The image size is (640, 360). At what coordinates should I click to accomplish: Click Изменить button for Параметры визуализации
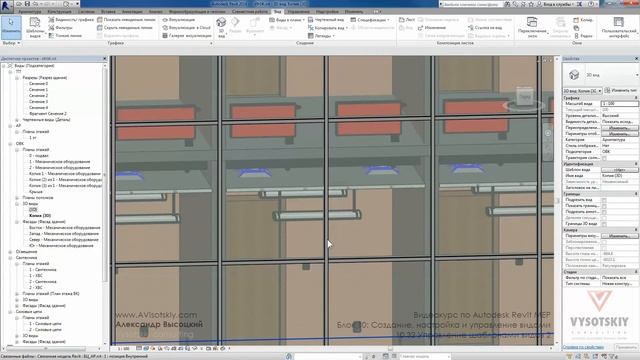[619, 236]
